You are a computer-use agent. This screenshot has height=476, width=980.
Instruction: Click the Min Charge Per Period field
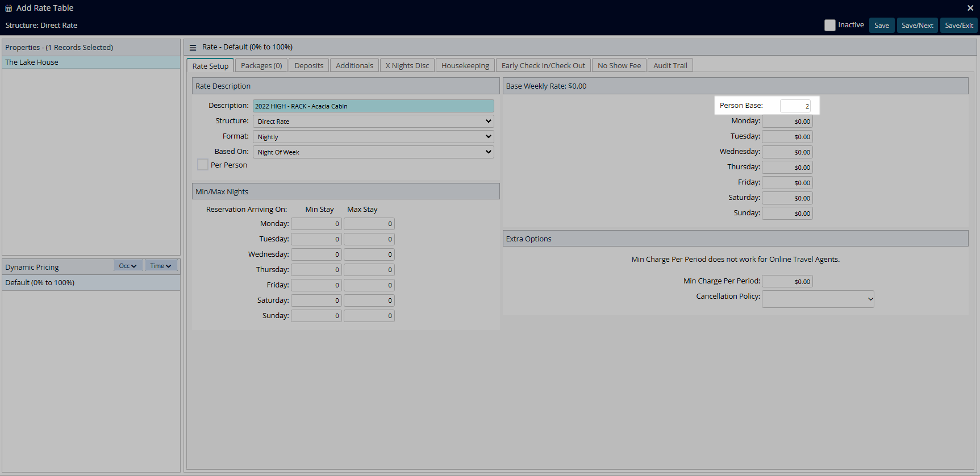[x=787, y=281]
